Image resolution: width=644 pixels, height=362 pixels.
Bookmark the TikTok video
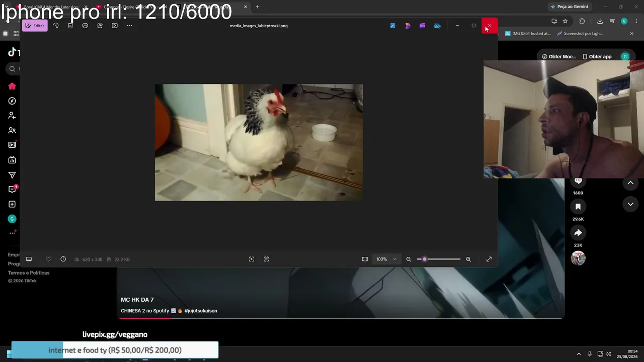pyautogui.click(x=578, y=207)
